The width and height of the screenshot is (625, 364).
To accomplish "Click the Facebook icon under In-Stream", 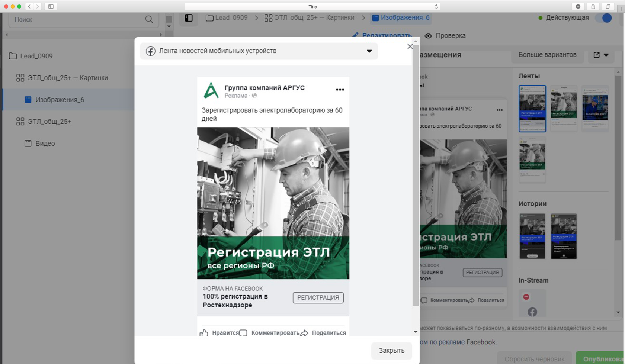I will pyautogui.click(x=532, y=312).
